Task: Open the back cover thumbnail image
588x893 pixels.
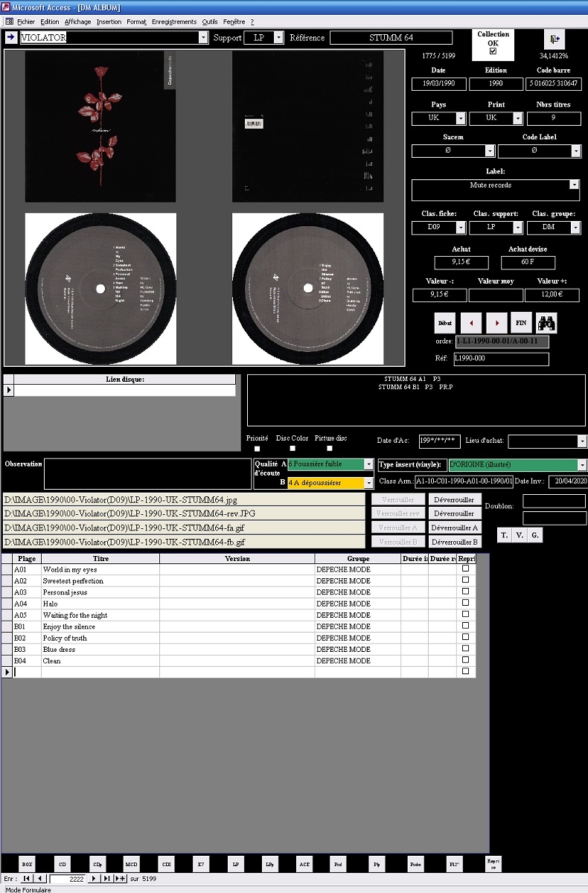Action: click(x=307, y=127)
